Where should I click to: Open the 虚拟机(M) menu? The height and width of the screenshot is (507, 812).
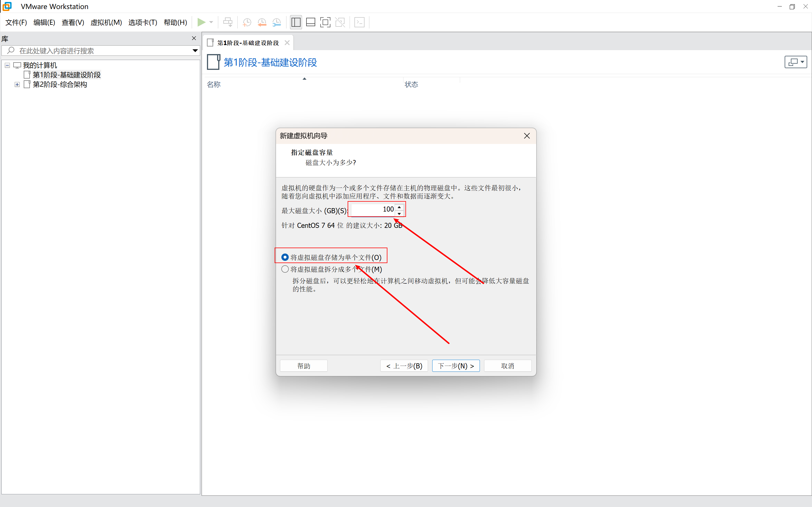tap(106, 23)
